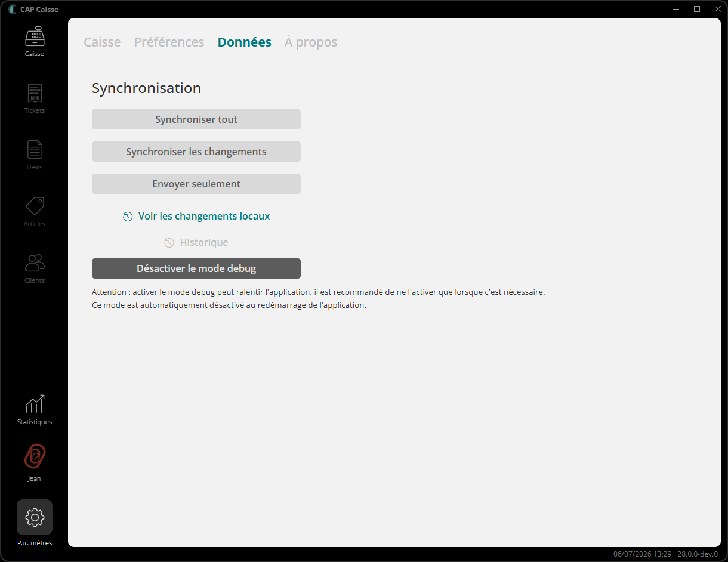
Task: Minimize the CAP Caisse window
Action: 676,9
